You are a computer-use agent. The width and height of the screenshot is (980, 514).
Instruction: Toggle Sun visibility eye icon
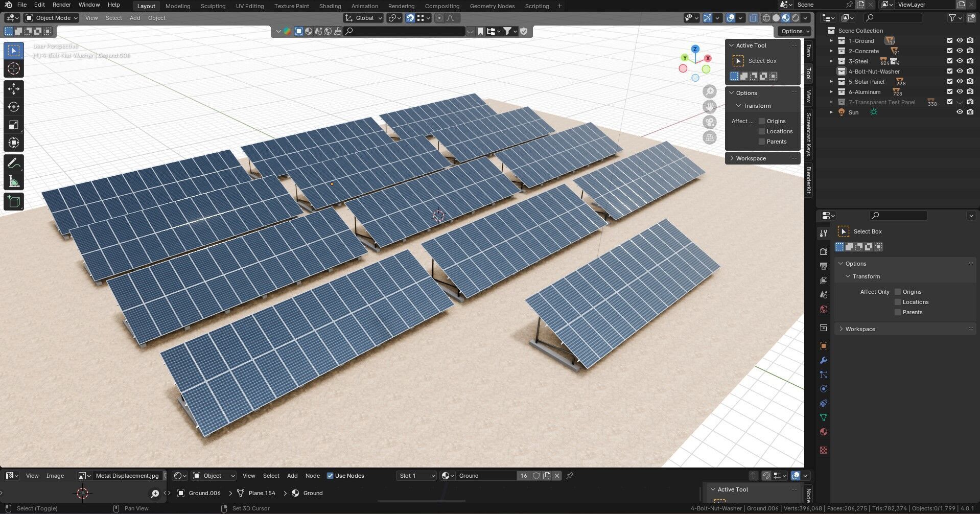[960, 112]
